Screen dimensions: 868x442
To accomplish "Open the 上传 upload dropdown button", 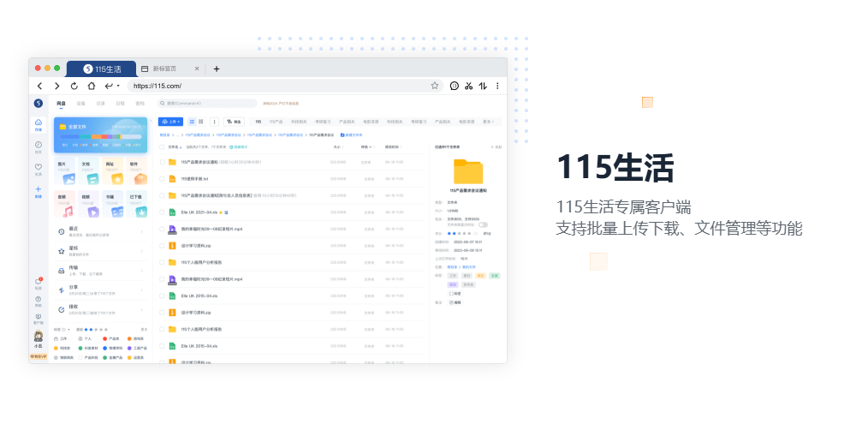I will 170,122.
